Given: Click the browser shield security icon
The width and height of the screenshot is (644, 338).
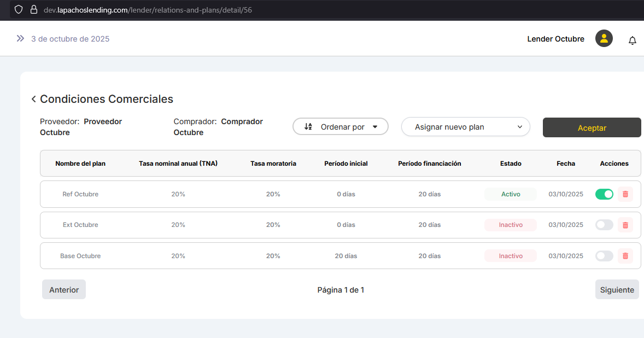Looking at the screenshot, I should click(19, 10).
